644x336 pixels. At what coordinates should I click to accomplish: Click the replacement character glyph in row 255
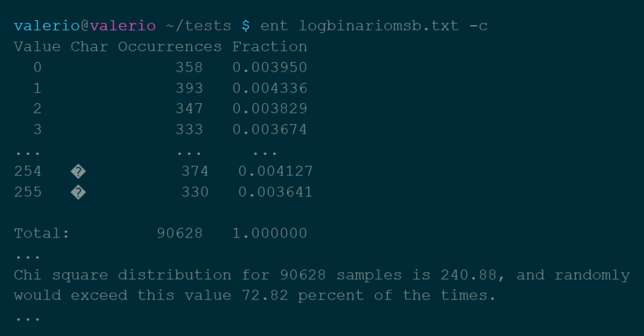tap(78, 193)
